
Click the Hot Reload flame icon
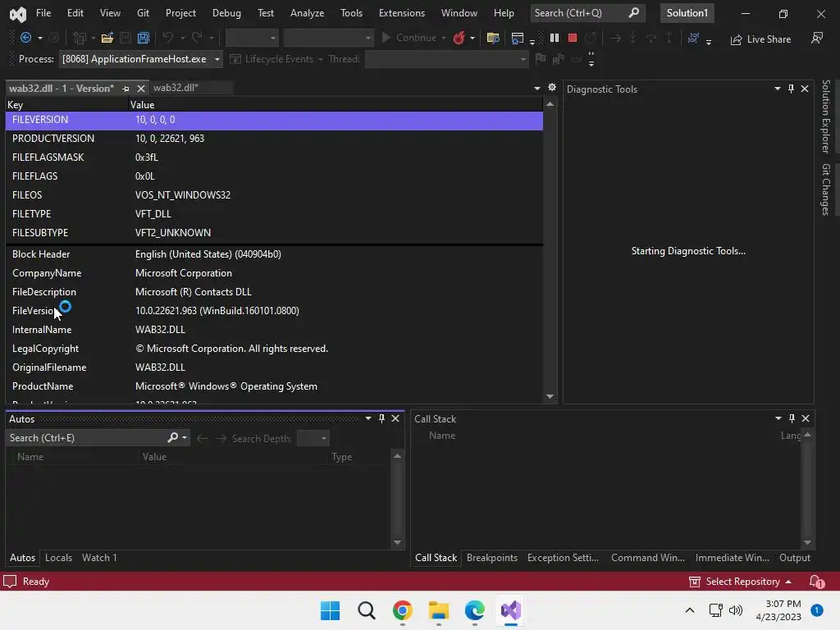click(x=459, y=38)
